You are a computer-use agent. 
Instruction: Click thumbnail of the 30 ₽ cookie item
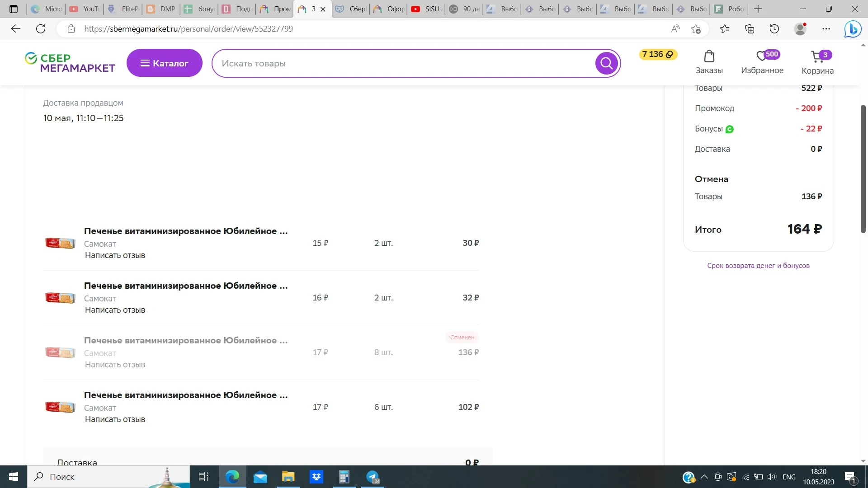60,243
